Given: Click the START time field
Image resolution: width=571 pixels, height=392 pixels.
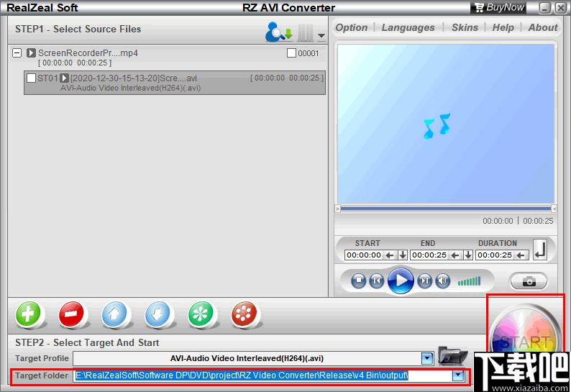Looking at the screenshot, I should [364, 255].
